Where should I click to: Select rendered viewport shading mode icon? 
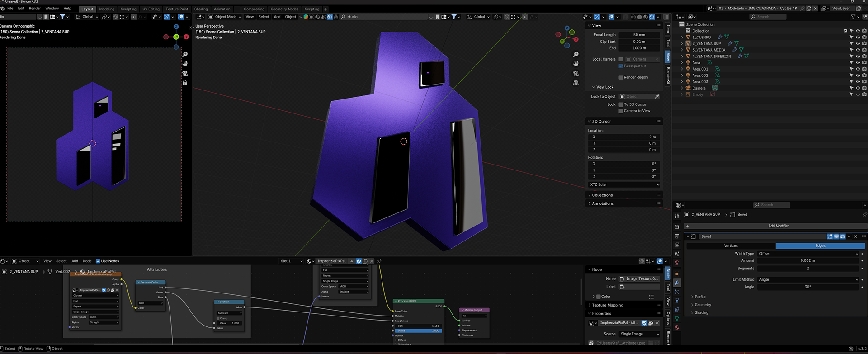(x=651, y=17)
